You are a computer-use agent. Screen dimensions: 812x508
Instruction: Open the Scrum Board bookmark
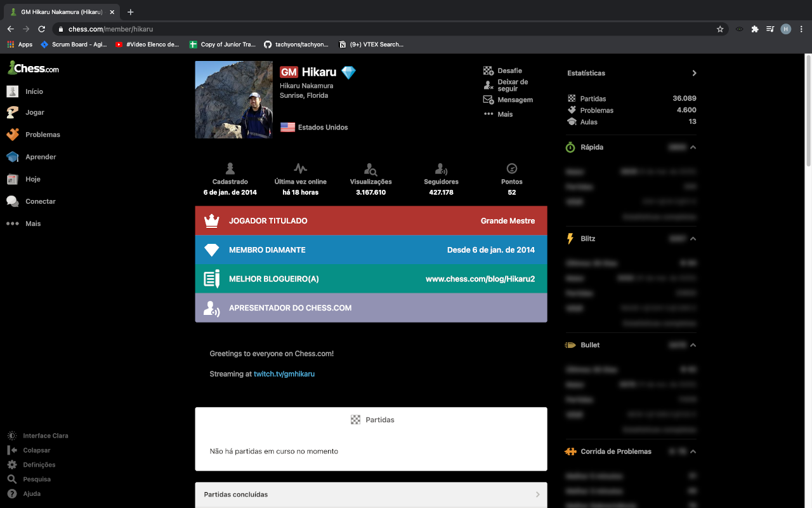point(74,44)
